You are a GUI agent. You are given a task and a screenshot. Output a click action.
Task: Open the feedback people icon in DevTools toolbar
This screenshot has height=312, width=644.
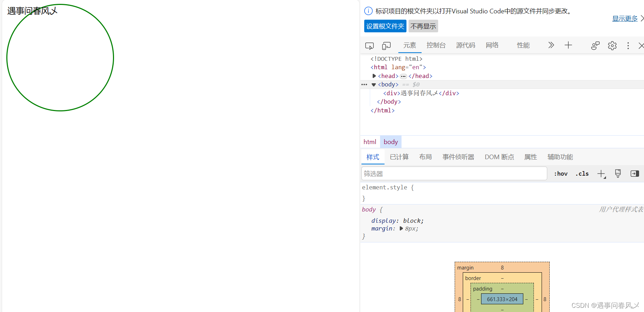coord(595,46)
